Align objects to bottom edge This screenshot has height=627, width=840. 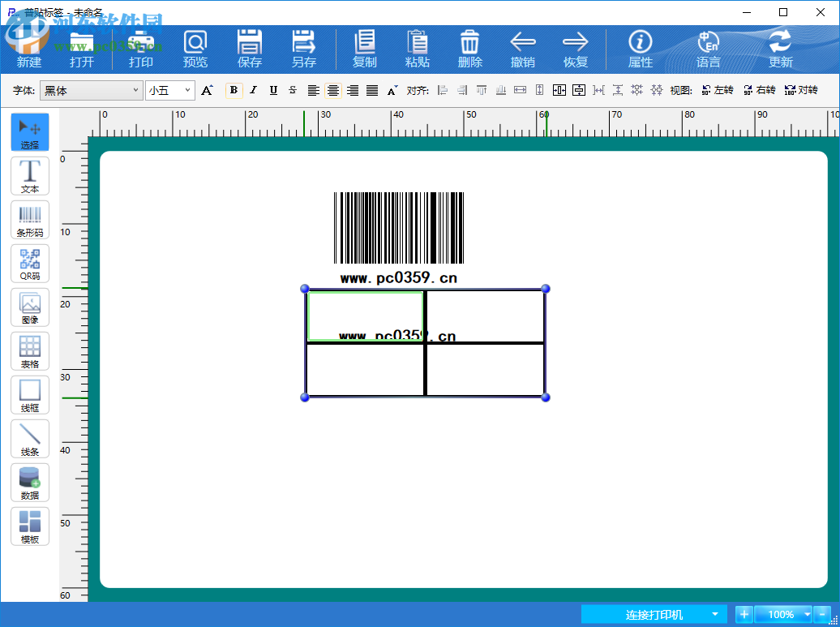coord(501,90)
